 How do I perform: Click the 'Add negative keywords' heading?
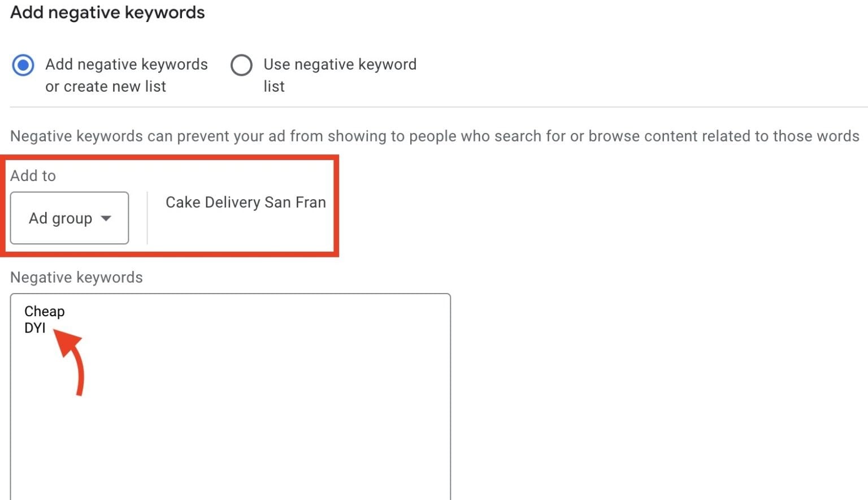pos(107,12)
